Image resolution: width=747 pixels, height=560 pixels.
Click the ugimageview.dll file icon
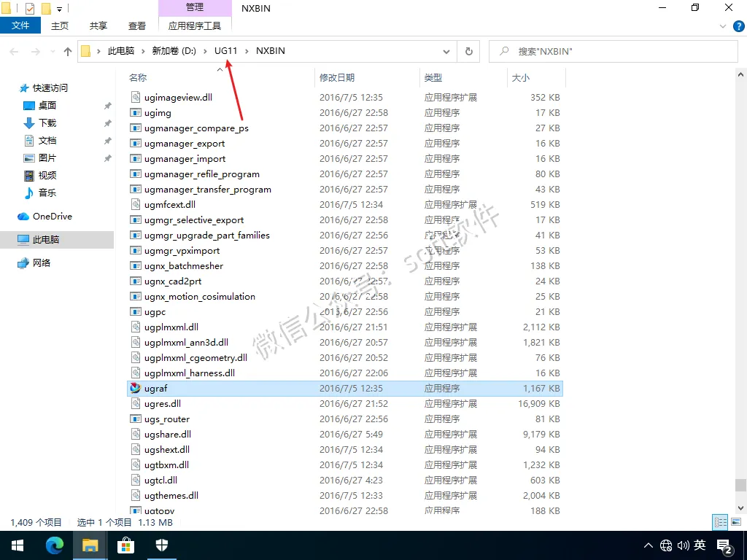(x=136, y=97)
